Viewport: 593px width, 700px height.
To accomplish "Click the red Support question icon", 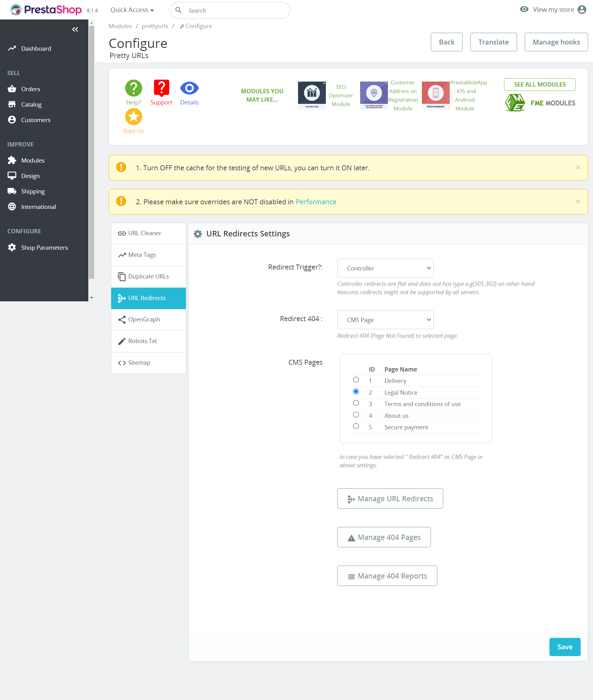I will coord(161,88).
